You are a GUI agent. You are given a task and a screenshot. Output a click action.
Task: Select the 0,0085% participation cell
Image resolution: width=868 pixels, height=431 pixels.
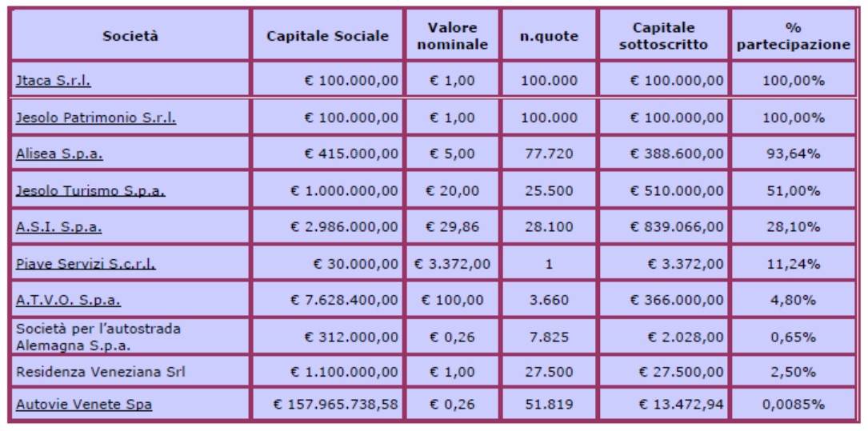pyautogui.click(x=794, y=405)
